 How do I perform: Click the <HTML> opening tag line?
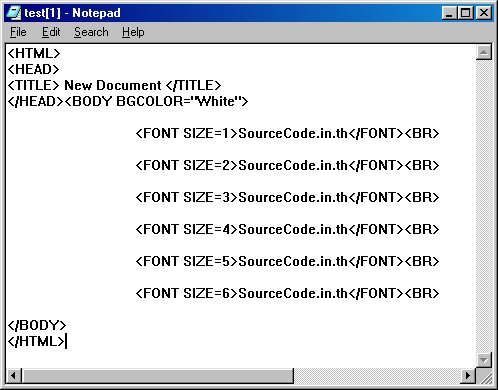coord(34,53)
